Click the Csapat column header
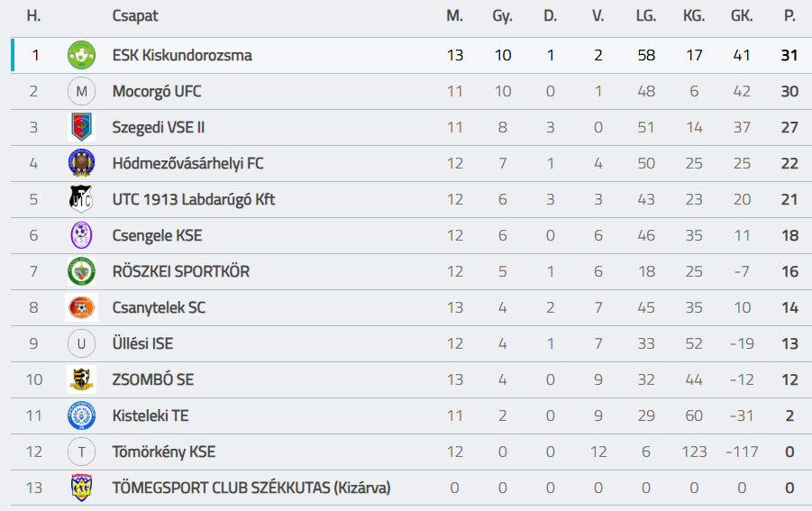Image resolution: width=812 pixels, height=511 pixels. click(x=133, y=16)
